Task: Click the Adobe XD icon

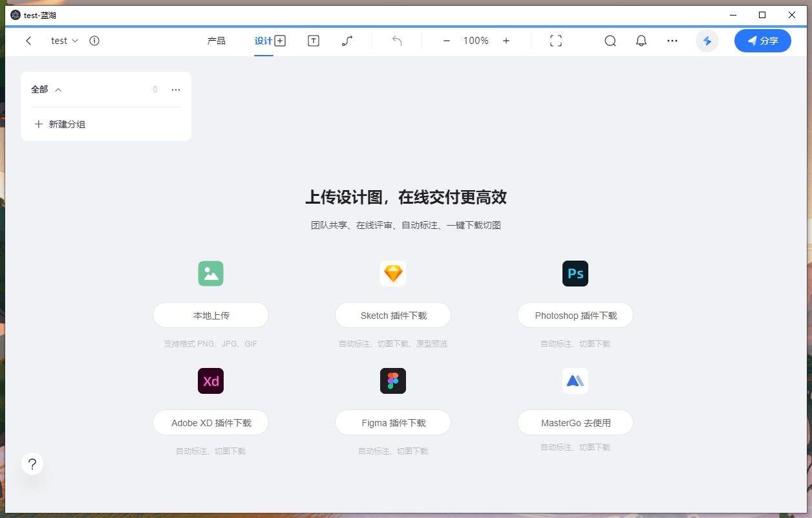Action: (211, 381)
